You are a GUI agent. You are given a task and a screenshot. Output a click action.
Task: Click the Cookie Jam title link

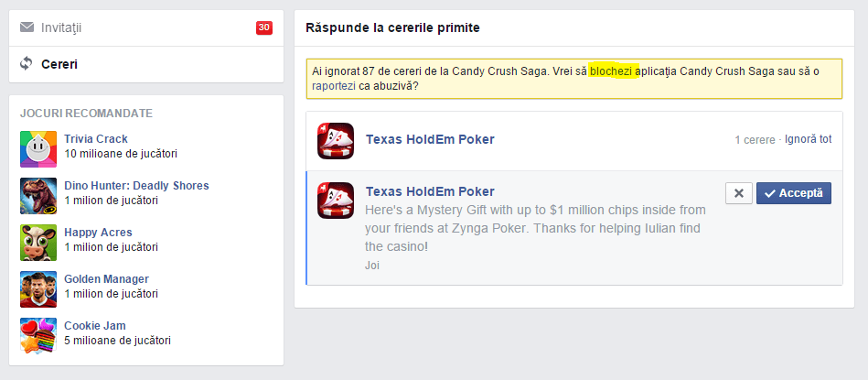point(94,325)
